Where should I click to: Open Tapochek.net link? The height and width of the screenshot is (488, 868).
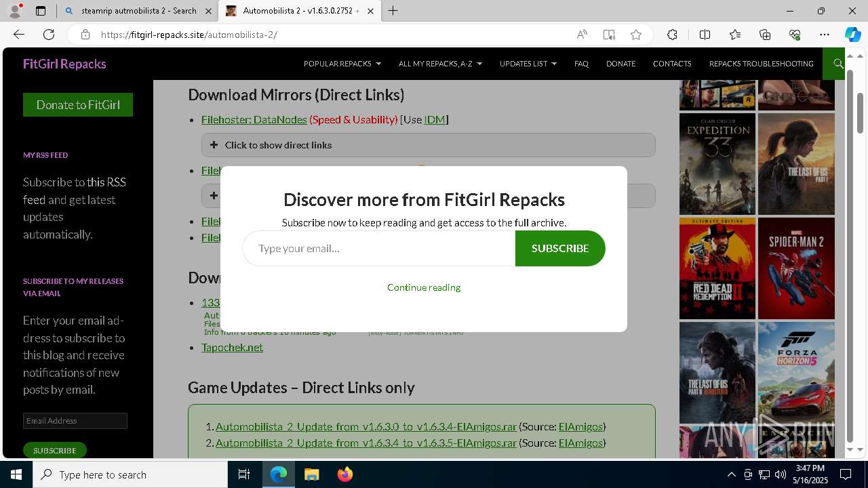pos(232,347)
